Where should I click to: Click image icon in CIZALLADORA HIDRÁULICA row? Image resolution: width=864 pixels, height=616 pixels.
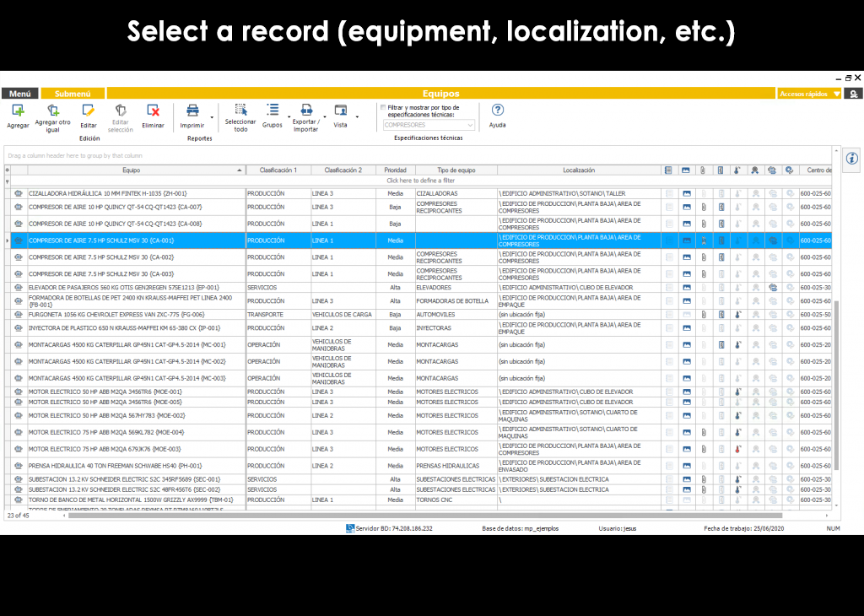tap(687, 193)
